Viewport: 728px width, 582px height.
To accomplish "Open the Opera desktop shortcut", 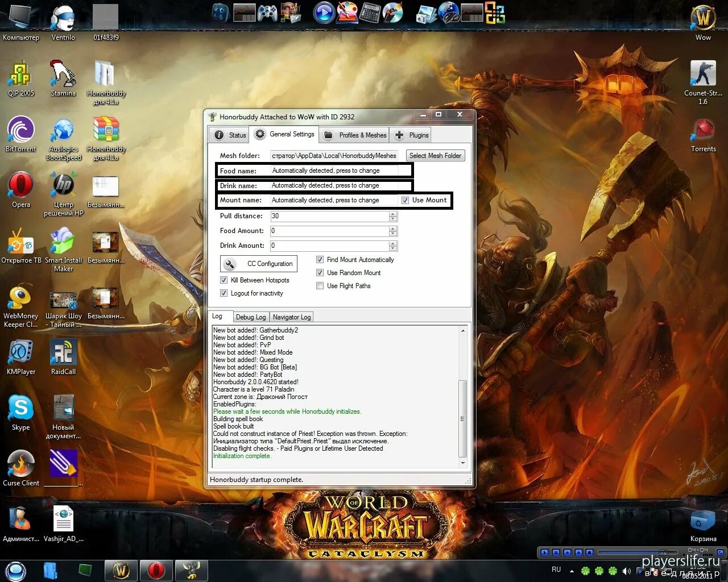I will pos(21,190).
